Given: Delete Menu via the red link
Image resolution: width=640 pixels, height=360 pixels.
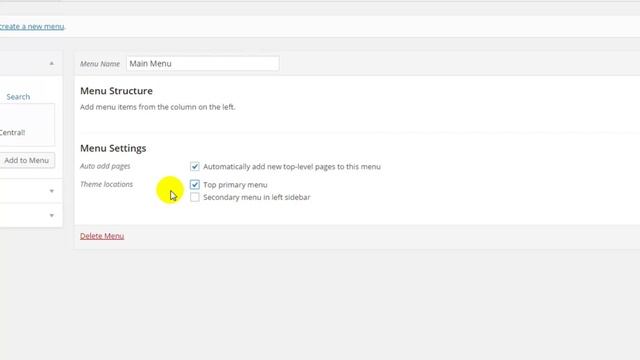Looking at the screenshot, I should click(102, 236).
